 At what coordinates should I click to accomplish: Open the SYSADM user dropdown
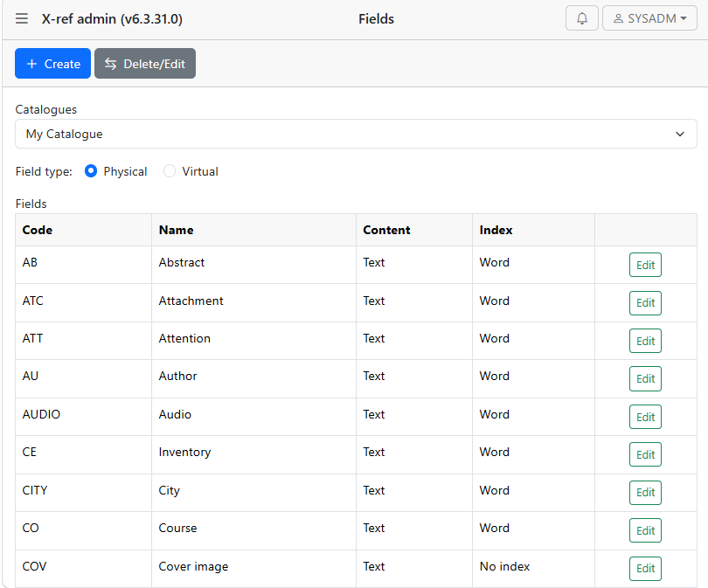[649, 18]
